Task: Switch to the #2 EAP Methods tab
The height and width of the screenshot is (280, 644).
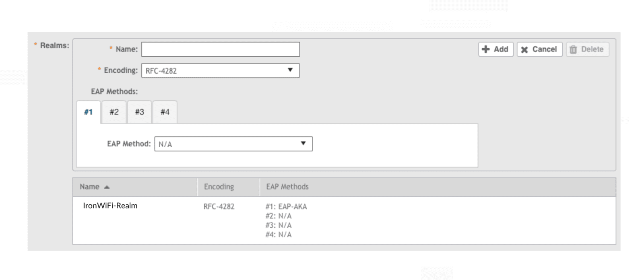Action: [114, 112]
